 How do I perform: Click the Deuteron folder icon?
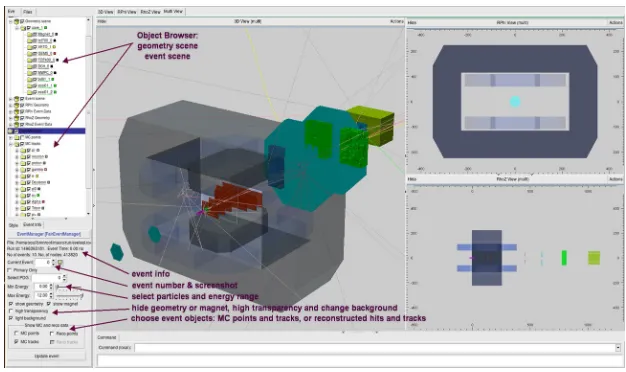coord(23,182)
